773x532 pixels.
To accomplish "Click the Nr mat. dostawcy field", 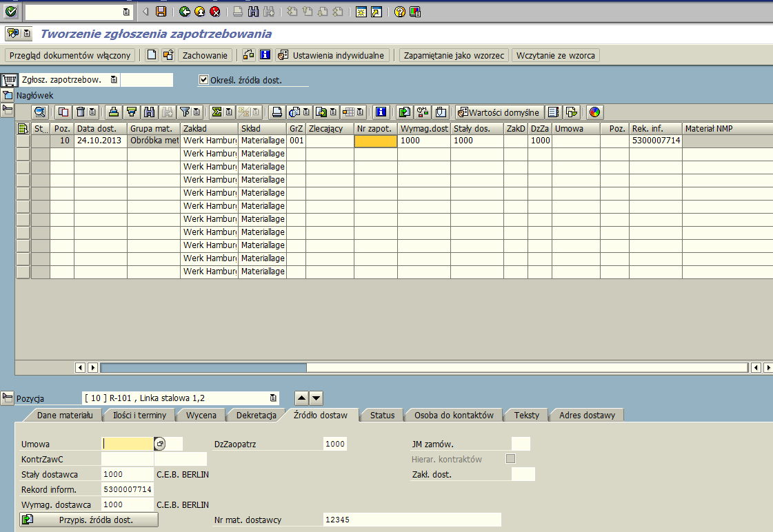I will pyautogui.click(x=412, y=520).
